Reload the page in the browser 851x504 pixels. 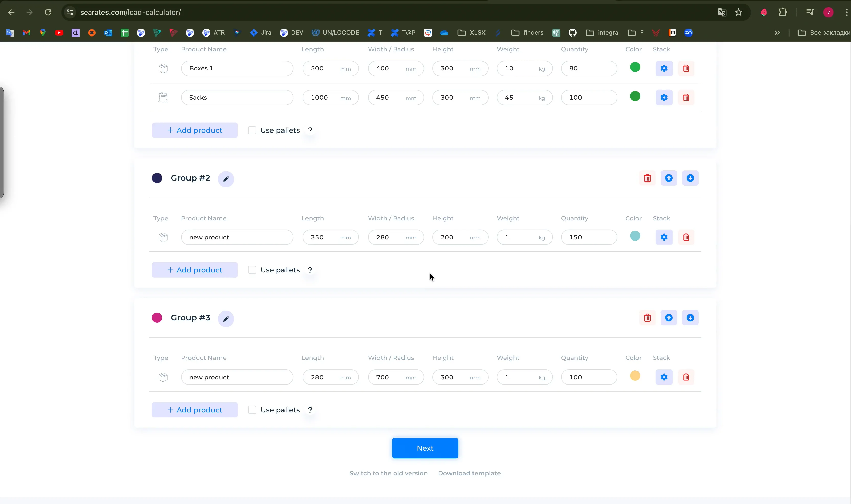point(48,12)
